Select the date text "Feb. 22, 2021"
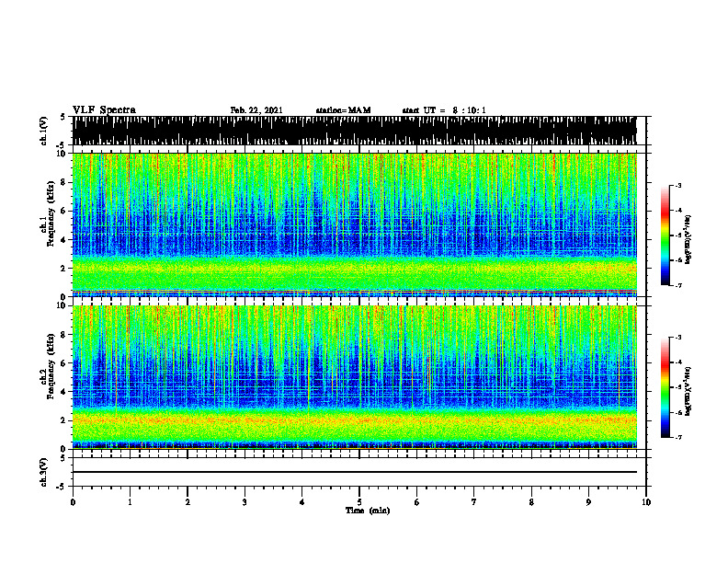The height and width of the screenshot is (563, 728). pyautogui.click(x=256, y=110)
